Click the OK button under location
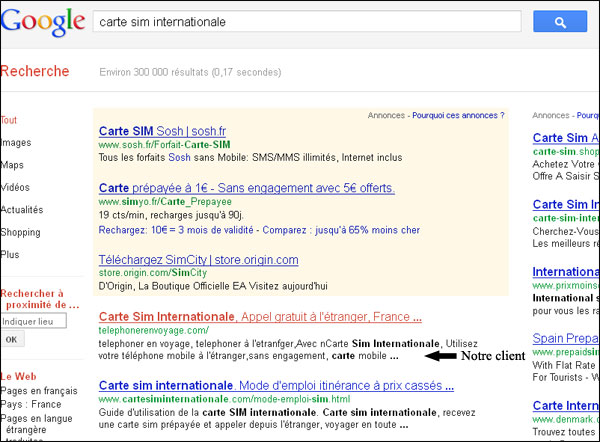 click(13, 339)
